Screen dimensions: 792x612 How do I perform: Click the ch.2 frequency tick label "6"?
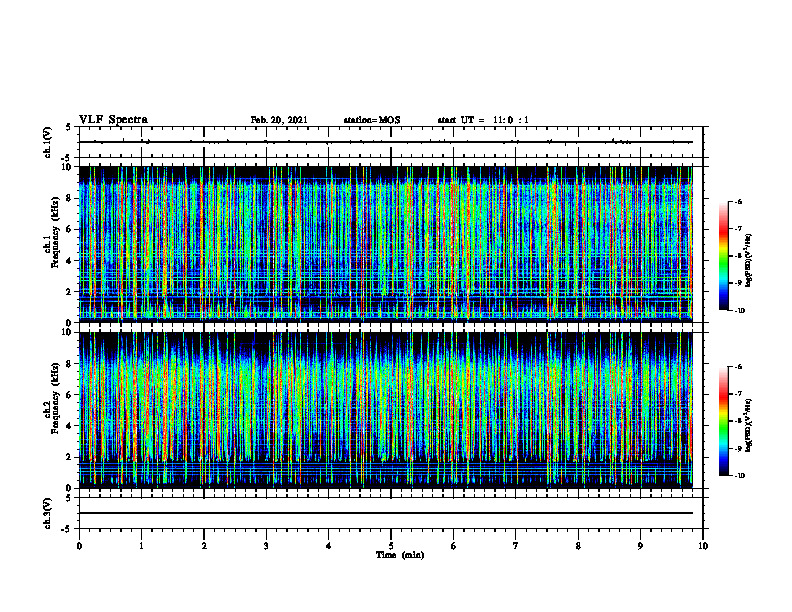(x=69, y=395)
